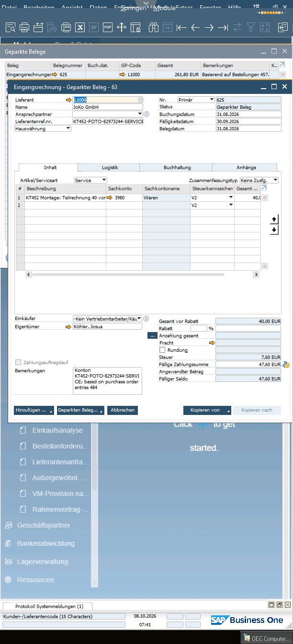Go to last record arrow
The width and height of the screenshot is (293, 644).
[x=223, y=27]
